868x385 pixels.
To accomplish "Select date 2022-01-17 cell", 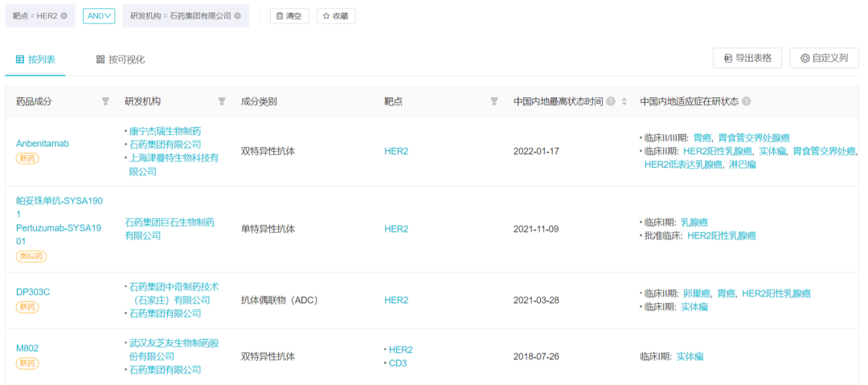I will [x=536, y=150].
